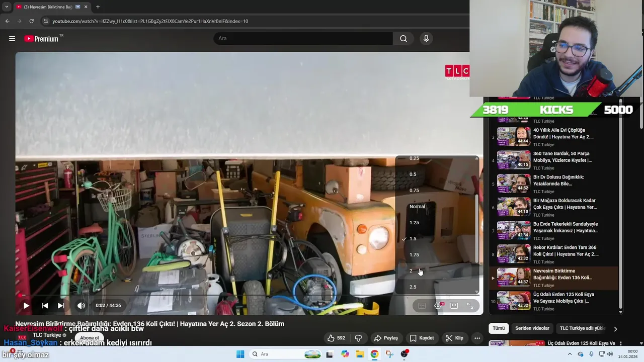The height and width of the screenshot is (362, 644).
Task: Select TLC Turkiye adlı yükle chip
Action: coord(583,328)
